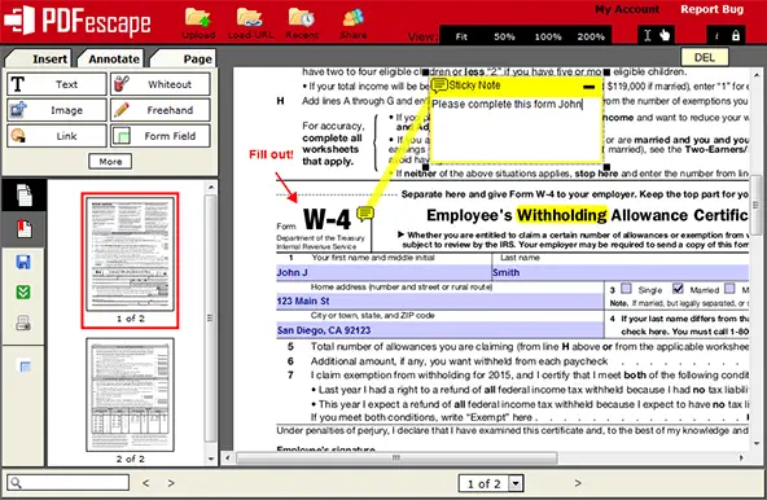Toggle the lock icon in top bar

[x=736, y=35]
